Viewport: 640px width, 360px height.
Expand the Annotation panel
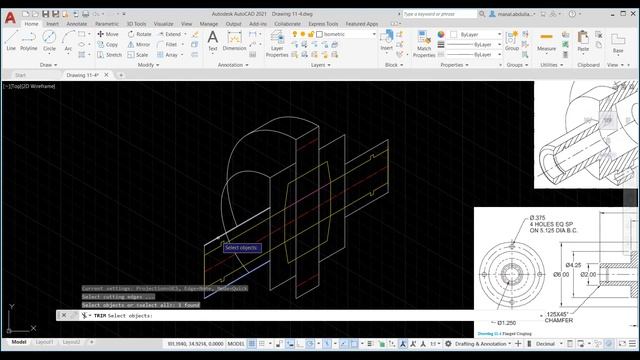tap(233, 65)
